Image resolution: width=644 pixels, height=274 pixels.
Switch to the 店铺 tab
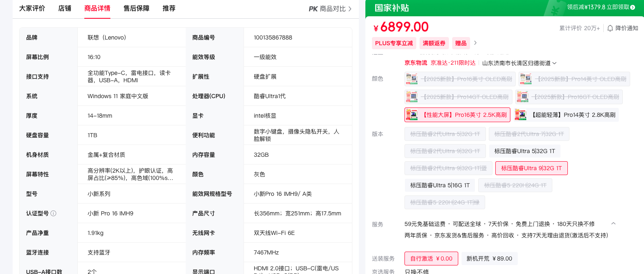pos(65,8)
